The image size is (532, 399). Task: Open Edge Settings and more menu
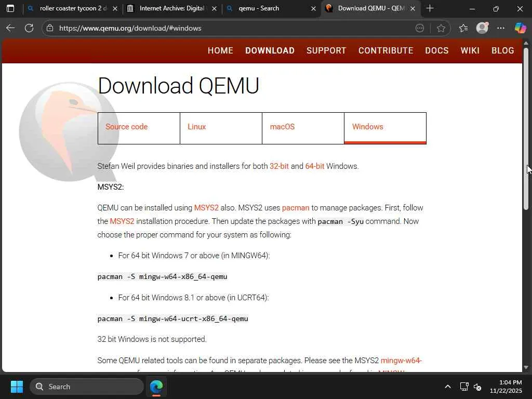501,28
